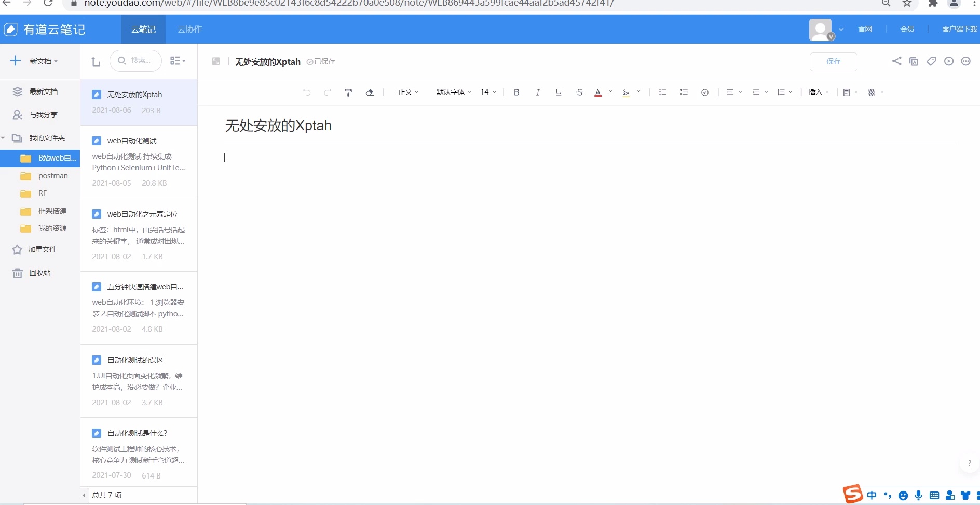Apply strikethrough to text

pos(579,92)
